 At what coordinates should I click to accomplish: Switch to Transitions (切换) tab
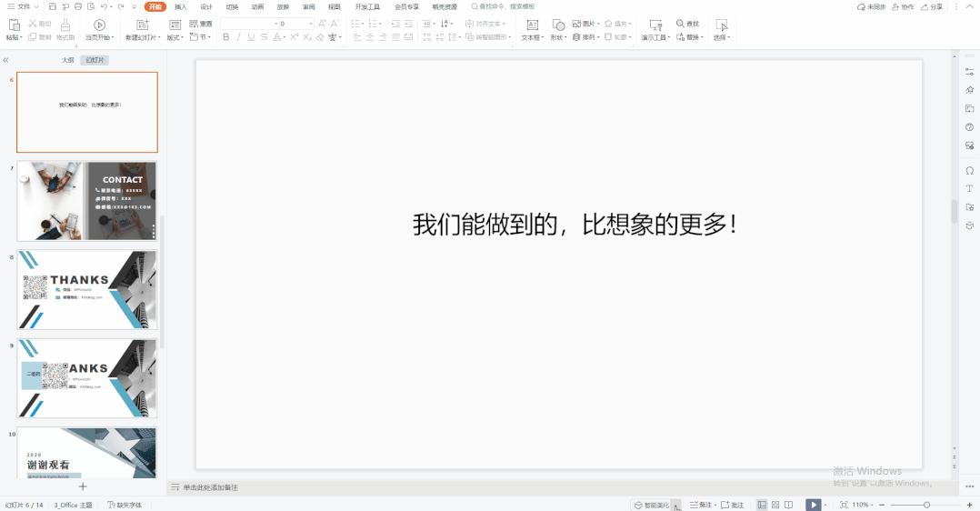tap(232, 7)
